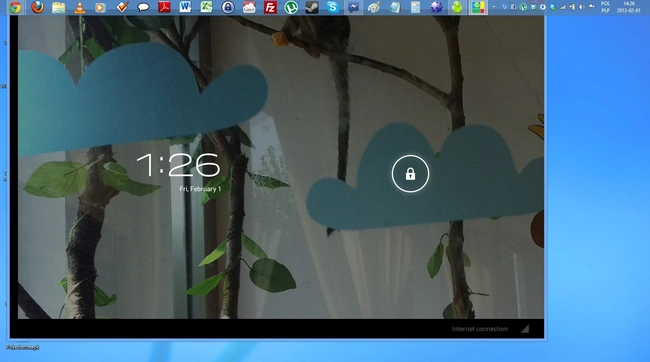Click the Fri, February 1 date text
Screen dimensions: 650x362
tap(200, 189)
